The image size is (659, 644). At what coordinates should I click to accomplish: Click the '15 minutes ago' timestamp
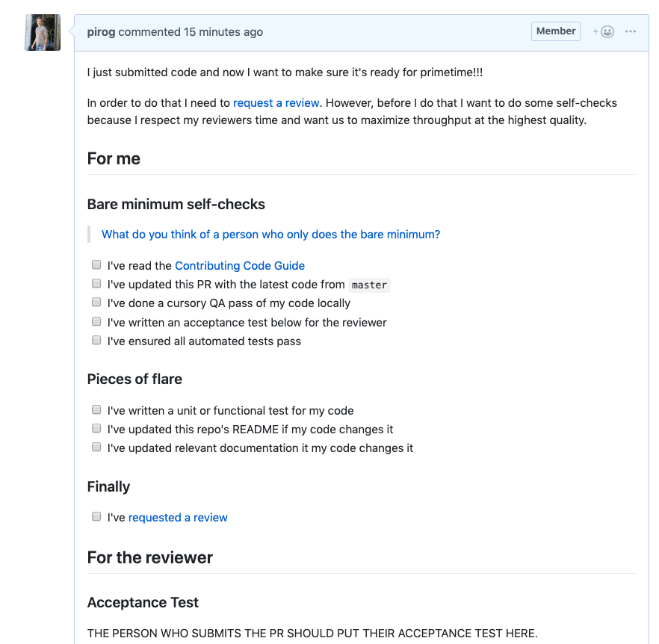click(223, 32)
